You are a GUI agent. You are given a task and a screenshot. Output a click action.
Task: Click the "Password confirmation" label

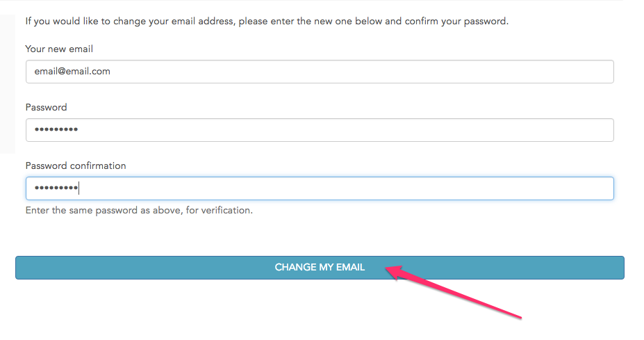[x=76, y=165]
